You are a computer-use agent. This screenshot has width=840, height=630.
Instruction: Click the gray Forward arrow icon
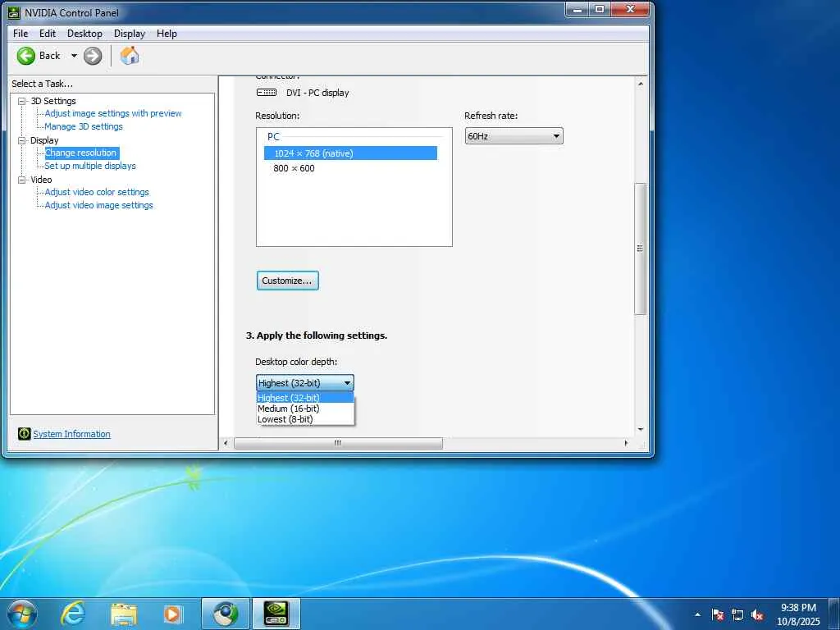tap(93, 56)
